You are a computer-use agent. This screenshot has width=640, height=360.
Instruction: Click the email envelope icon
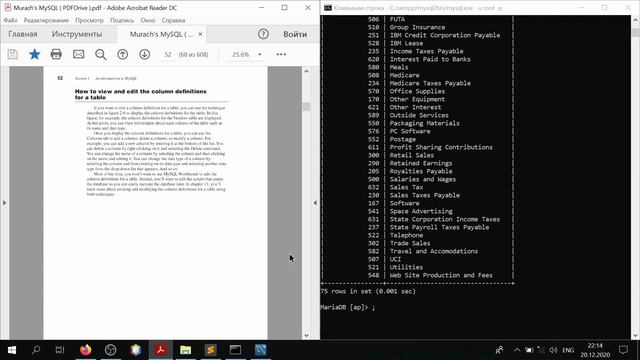point(78,54)
